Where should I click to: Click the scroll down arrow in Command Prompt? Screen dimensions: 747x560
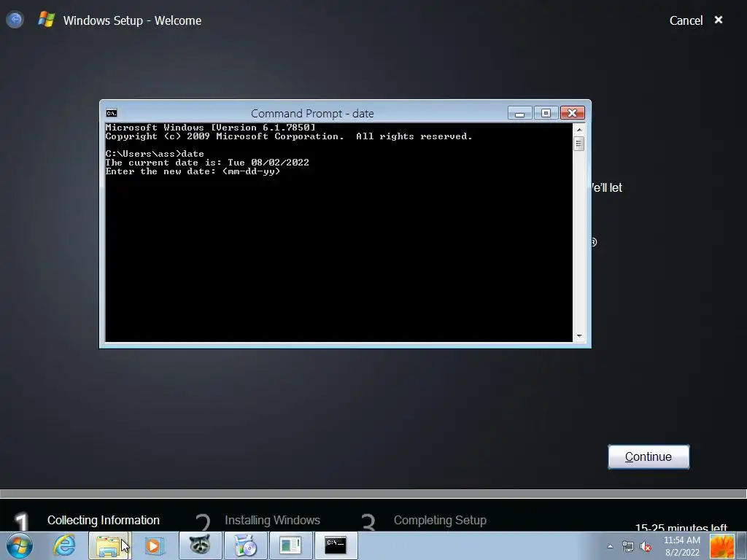pos(578,336)
